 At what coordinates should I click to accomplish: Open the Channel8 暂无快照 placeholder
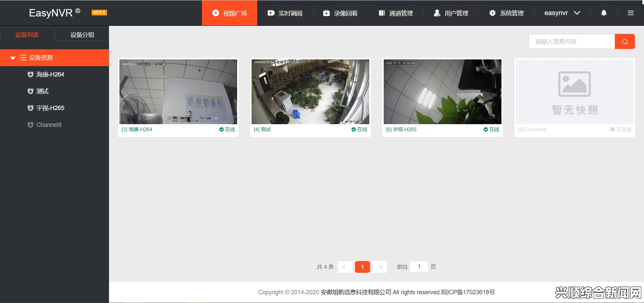tap(575, 92)
